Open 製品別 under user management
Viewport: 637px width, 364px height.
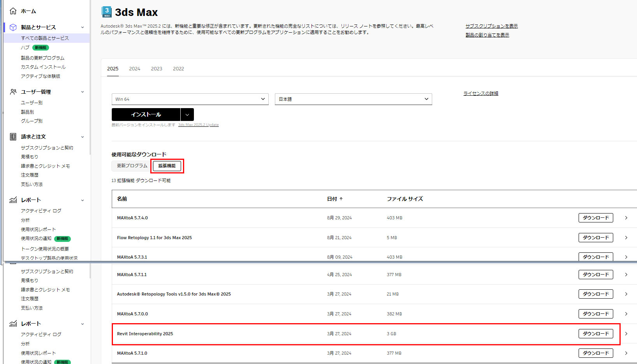tap(27, 112)
